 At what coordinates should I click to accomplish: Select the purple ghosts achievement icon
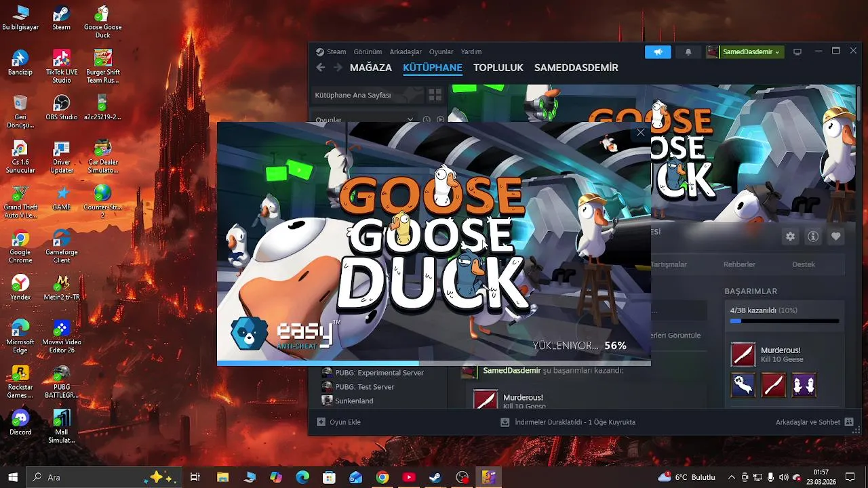pyautogui.click(x=804, y=385)
